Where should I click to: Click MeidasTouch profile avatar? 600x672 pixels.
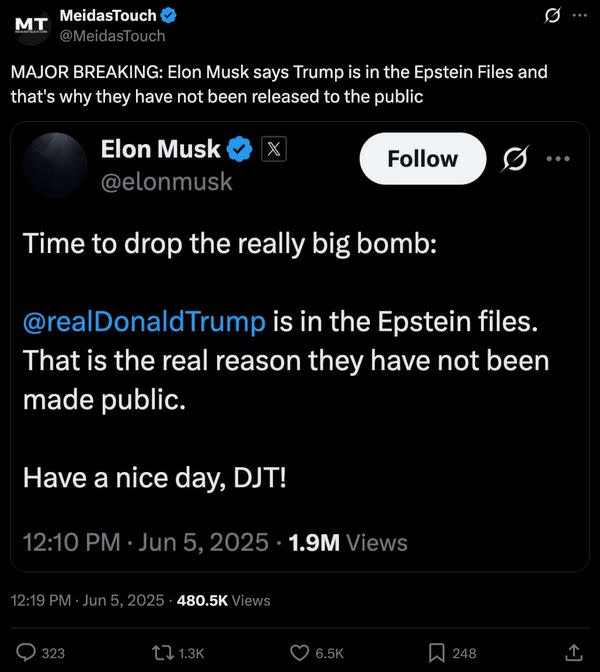click(x=30, y=25)
